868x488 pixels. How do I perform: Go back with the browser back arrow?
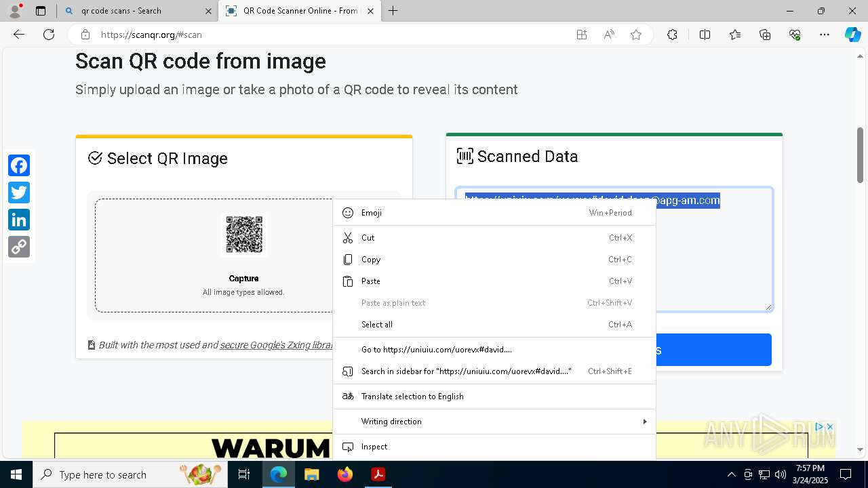point(19,35)
